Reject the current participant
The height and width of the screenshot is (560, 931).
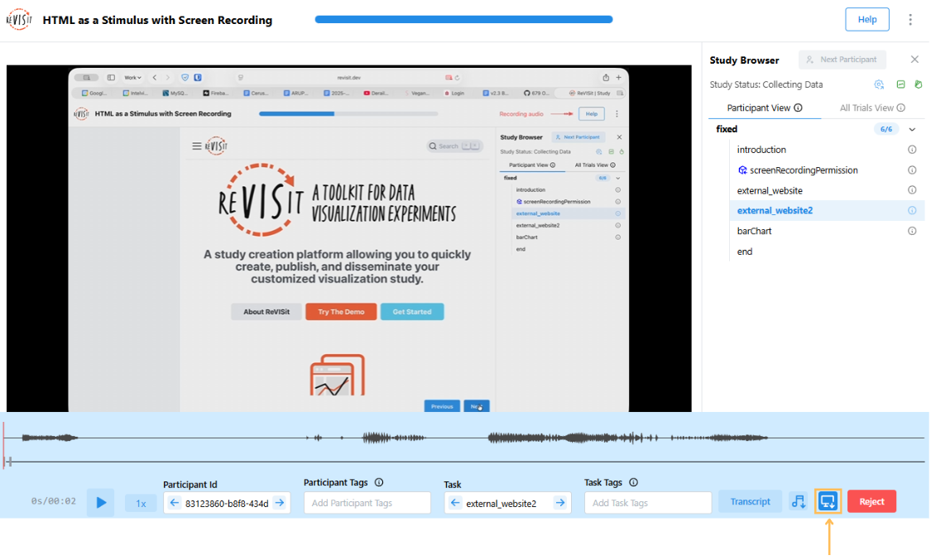pos(871,500)
